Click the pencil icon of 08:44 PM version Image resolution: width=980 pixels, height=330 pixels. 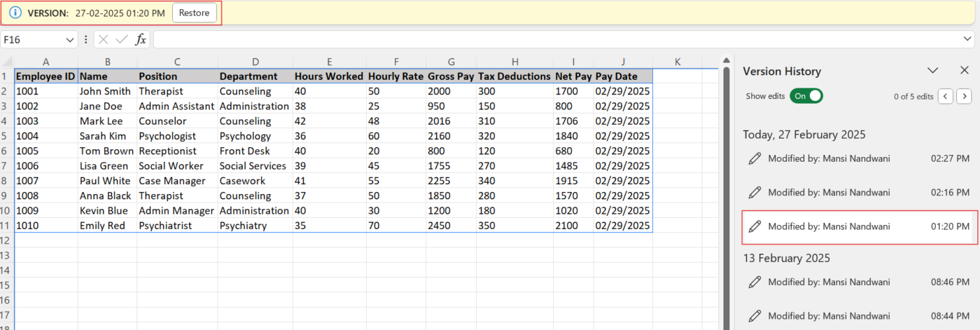[x=755, y=316]
